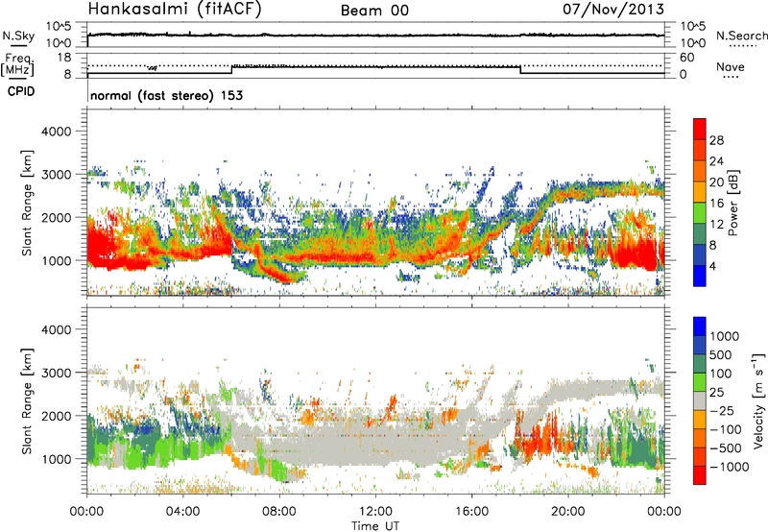The image size is (768, 532).
Task: Click the '1000' velocity colorbar tick
Action: coord(725,336)
